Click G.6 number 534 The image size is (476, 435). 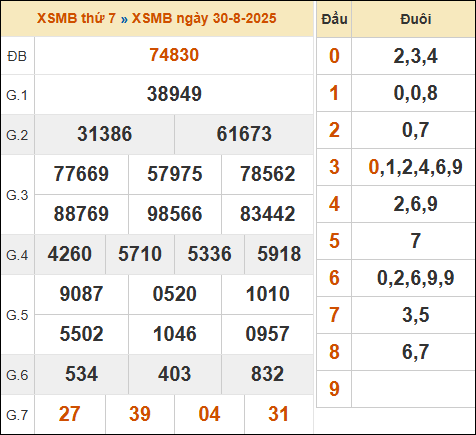click(x=81, y=374)
